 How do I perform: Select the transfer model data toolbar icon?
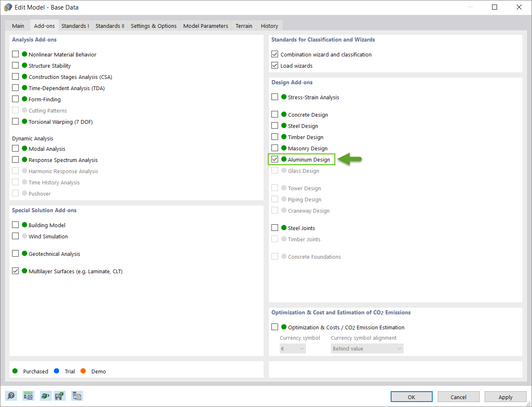(x=46, y=396)
